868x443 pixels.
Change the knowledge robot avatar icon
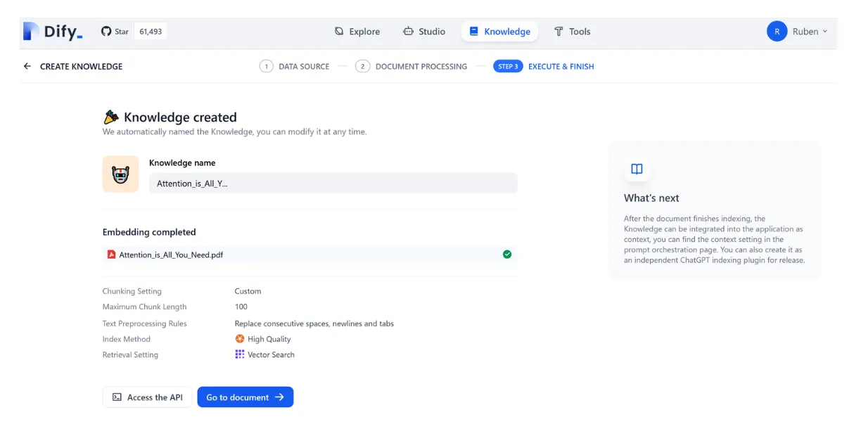tap(120, 174)
